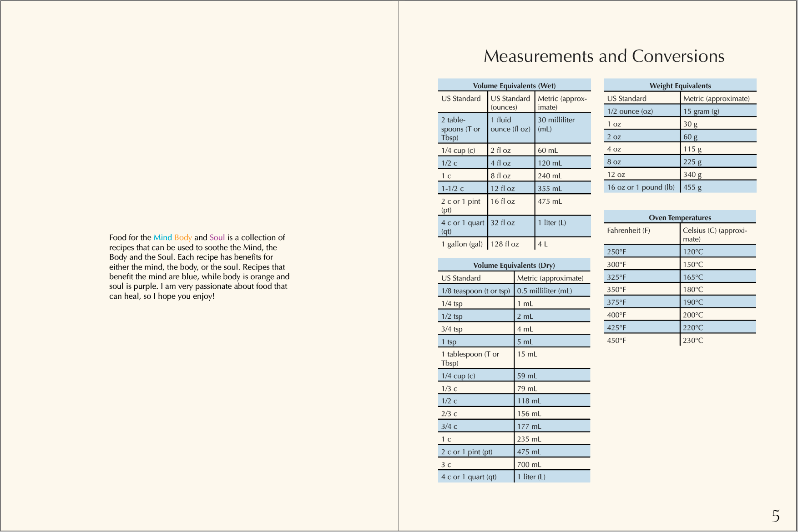Image resolution: width=798 pixels, height=532 pixels.
Task: Select the '1-1/2 c' cell
Action: 463,188
